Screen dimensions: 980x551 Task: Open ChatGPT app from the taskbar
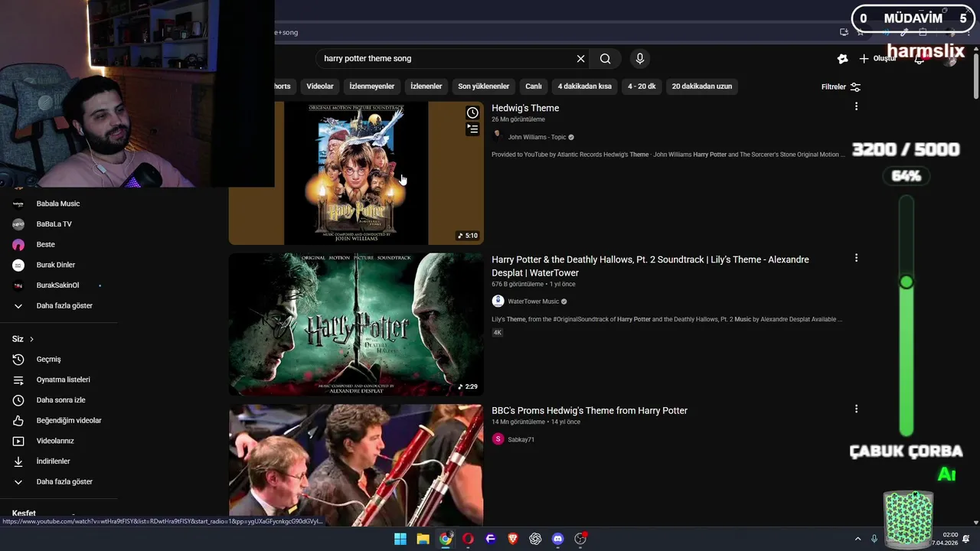[535, 539]
